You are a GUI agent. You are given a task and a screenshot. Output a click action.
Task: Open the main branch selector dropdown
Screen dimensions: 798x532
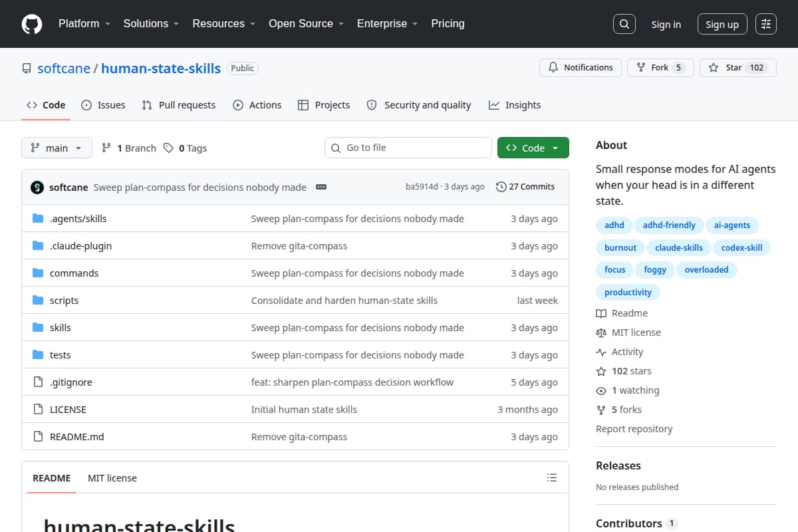tap(57, 148)
